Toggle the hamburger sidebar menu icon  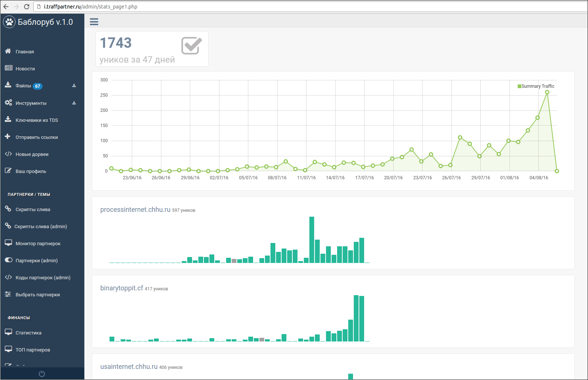[94, 22]
